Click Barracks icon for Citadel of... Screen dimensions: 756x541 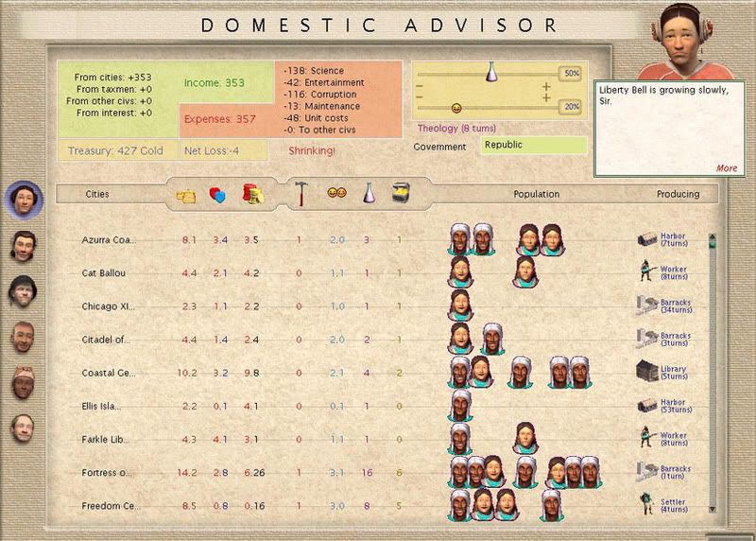pyautogui.click(x=646, y=339)
